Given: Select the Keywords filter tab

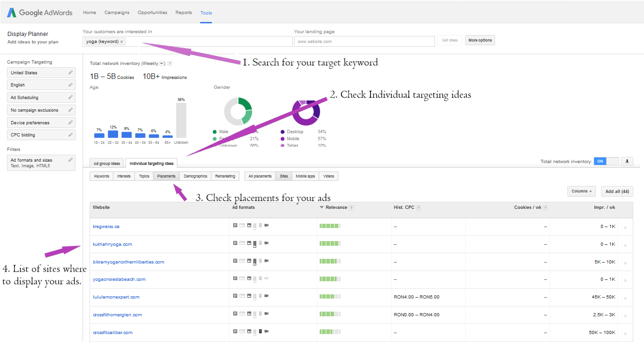Looking at the screenshot, I should 102,176.
